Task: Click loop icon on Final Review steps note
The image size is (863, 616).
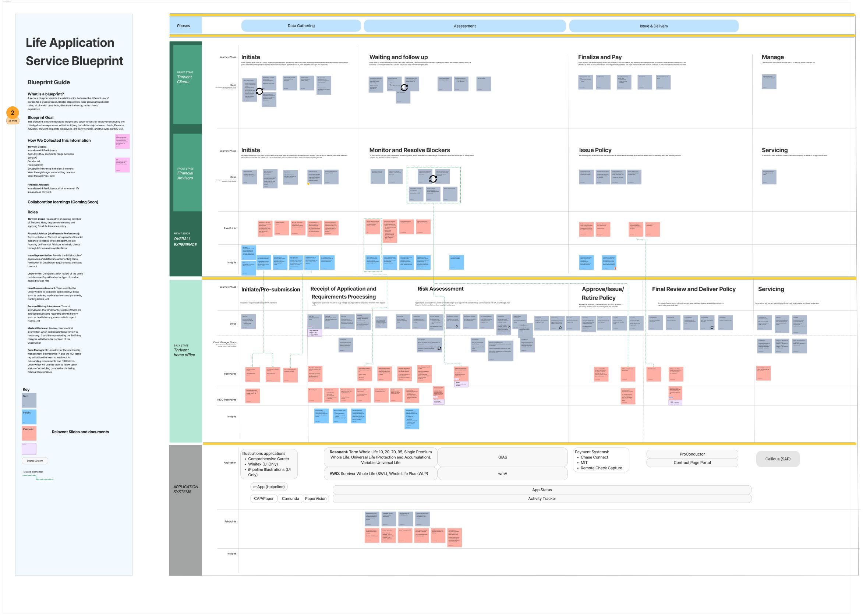Action: [712, 328]
